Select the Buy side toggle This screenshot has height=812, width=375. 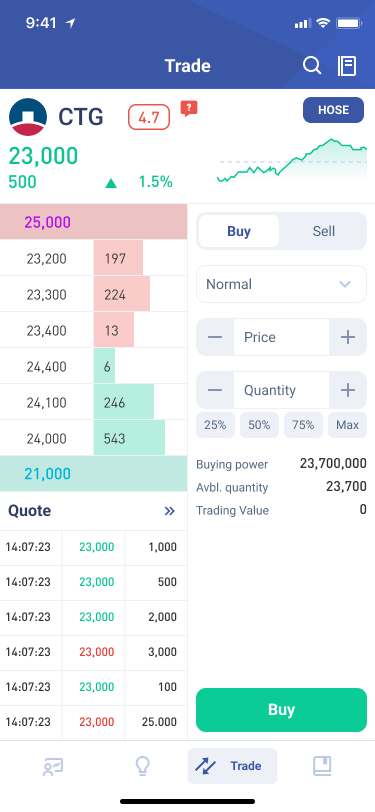239,231
